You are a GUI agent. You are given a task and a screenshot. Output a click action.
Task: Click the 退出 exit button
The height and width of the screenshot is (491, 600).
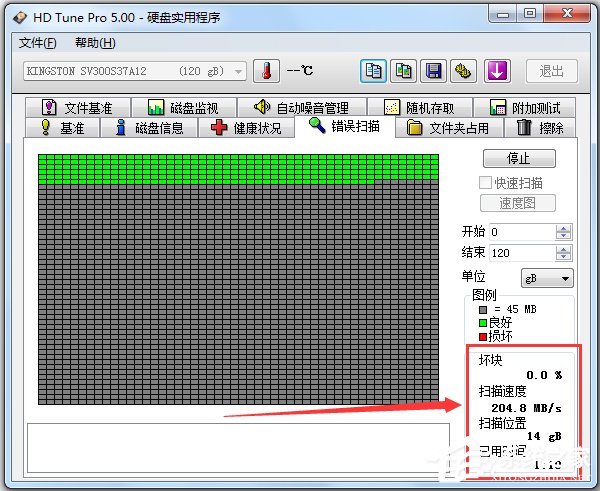(551, 71)
